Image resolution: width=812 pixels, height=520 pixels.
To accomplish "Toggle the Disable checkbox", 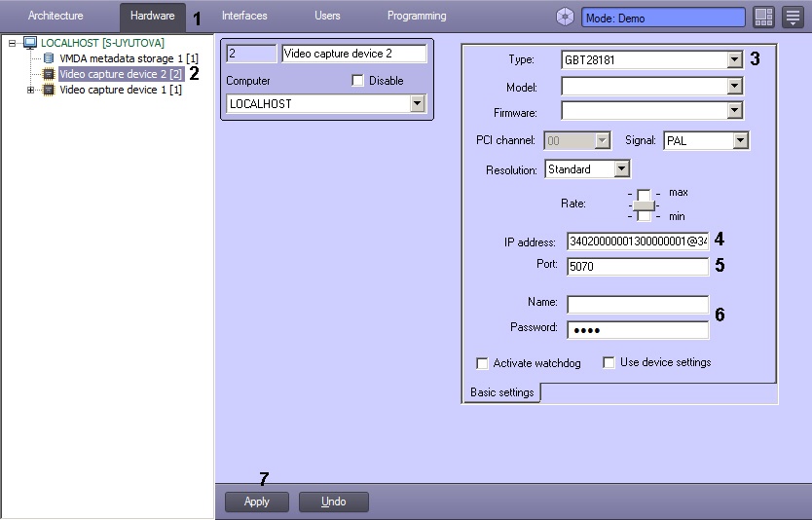I will click(x=358, y=81).
